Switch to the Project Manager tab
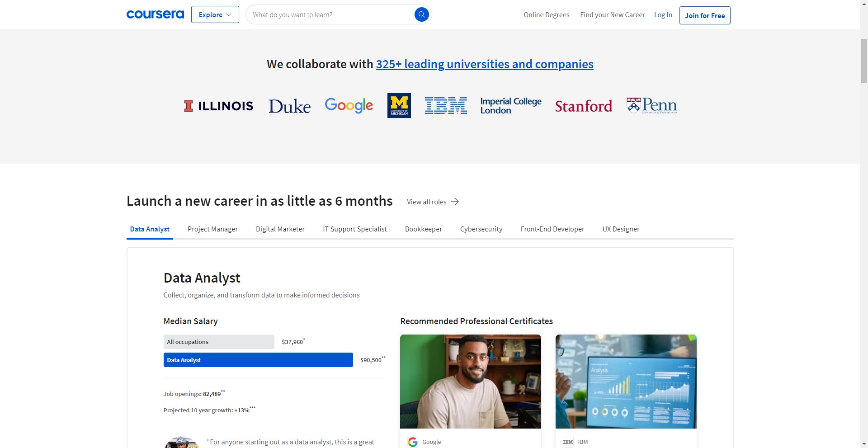The width and height of the screenshot is (868, 448). tap(212, 229)
